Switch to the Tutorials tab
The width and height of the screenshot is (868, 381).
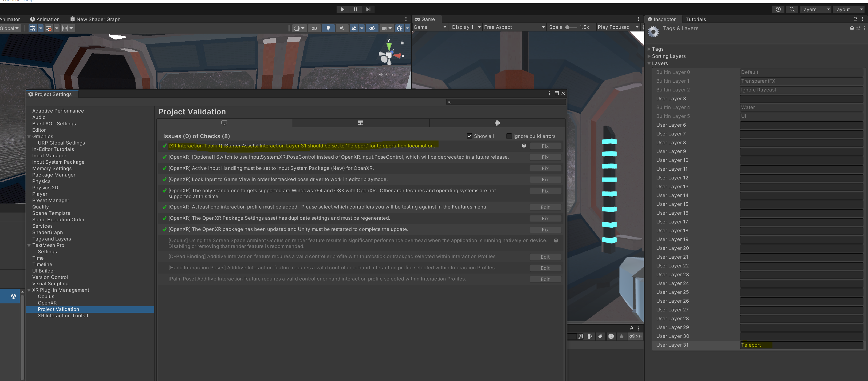696,19
